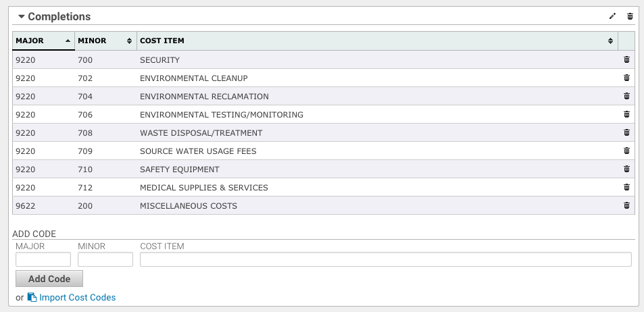Screen dimensions: 644x312
Task: Sort table by COST ITEM column header
Action: (x=377, y=41)
